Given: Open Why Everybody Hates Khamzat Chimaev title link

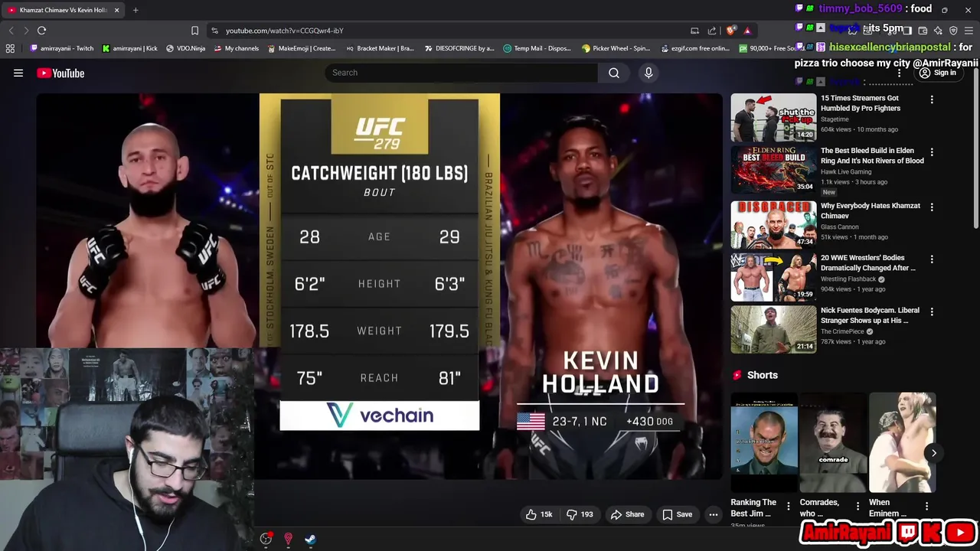Looking at the screenshot, I should pyautogui.click(x=871, y=210).
